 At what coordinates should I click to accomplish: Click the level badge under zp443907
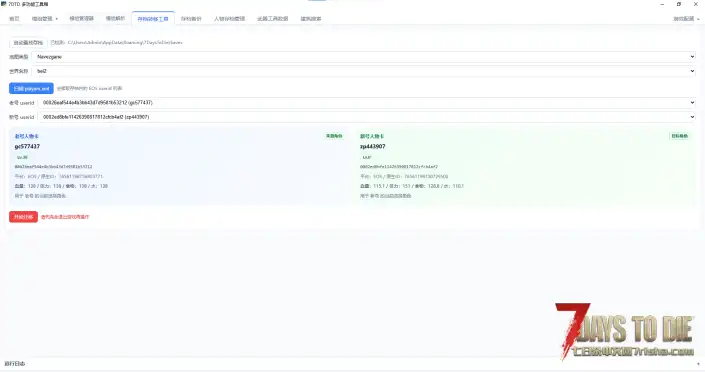(x=367, y=157)
